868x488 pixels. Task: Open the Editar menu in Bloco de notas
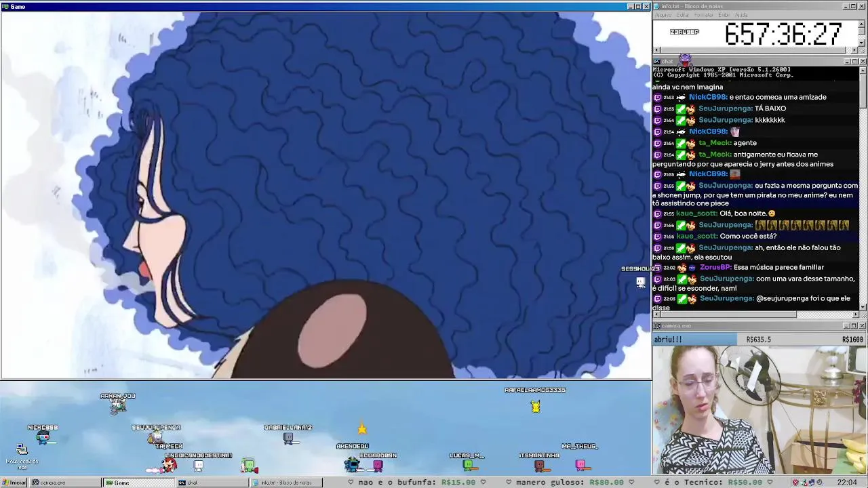pos(682,15)
